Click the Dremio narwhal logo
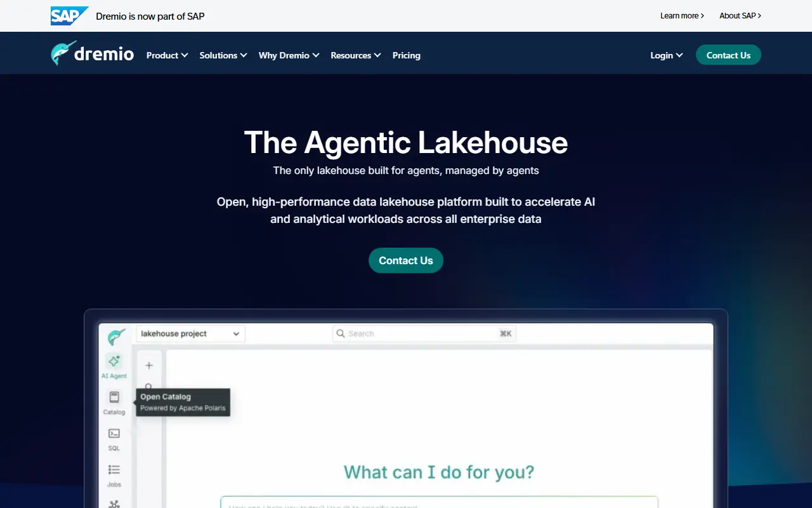 (93, 54)
